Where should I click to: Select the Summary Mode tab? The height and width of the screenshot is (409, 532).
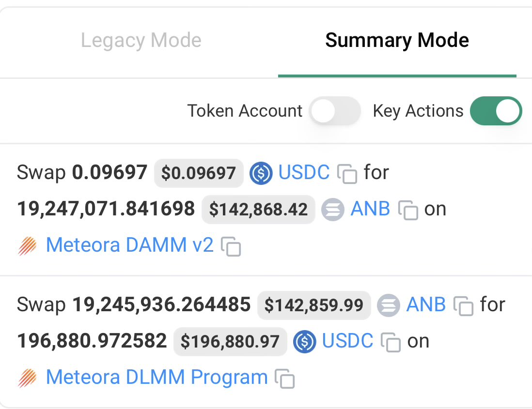(x=397, y=41)
